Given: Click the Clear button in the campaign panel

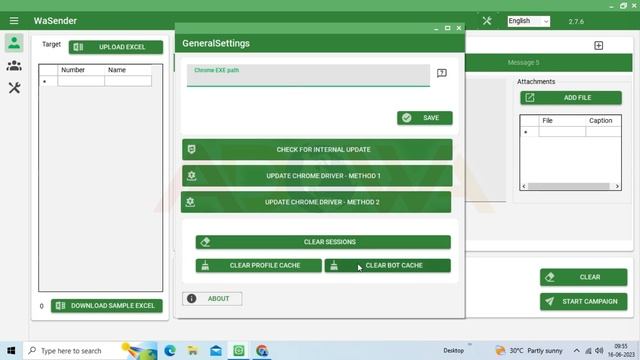Looking at the screenshot, I should pos(584,277).
